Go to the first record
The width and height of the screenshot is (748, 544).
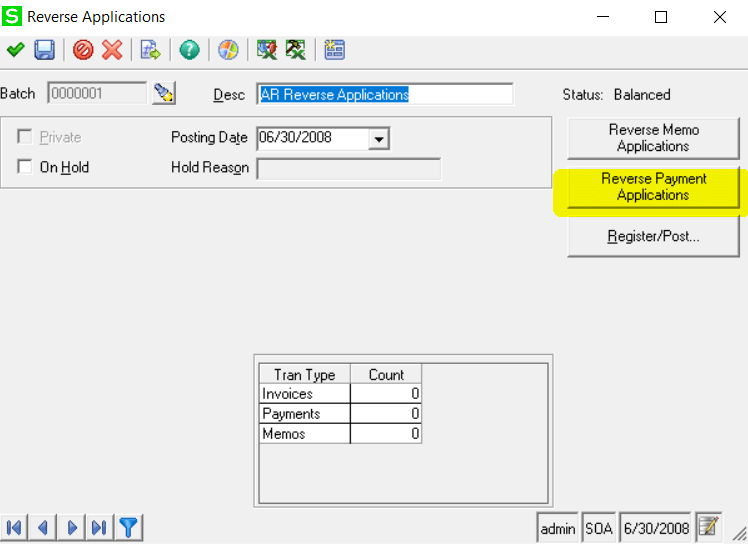pyautogui.click(x=15, y=527)
